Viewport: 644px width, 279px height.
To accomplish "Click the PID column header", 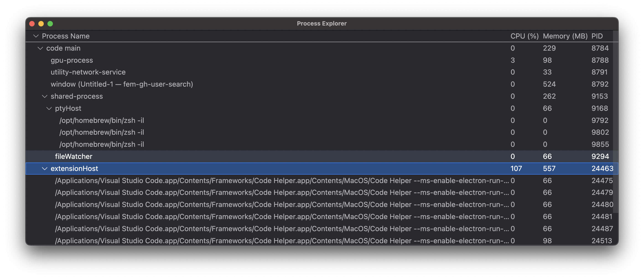I will [x=597, y=36].
